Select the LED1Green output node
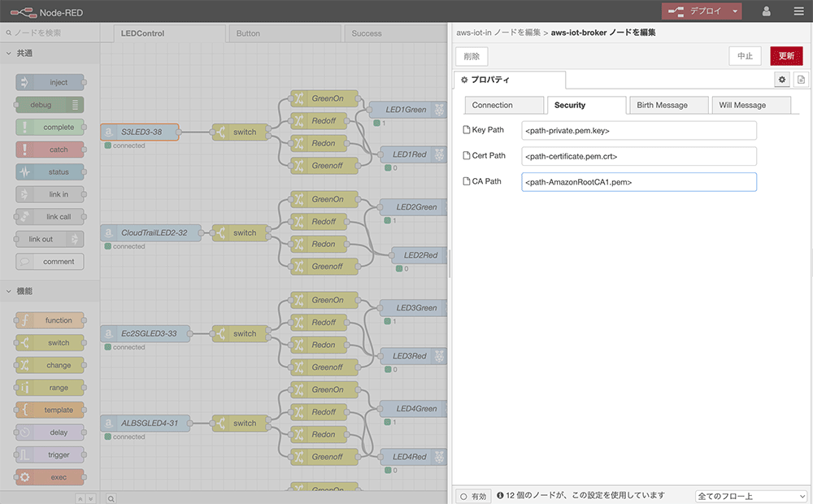Image resolution: width=813 pixels, height=504 pixels. coord(406,110)
